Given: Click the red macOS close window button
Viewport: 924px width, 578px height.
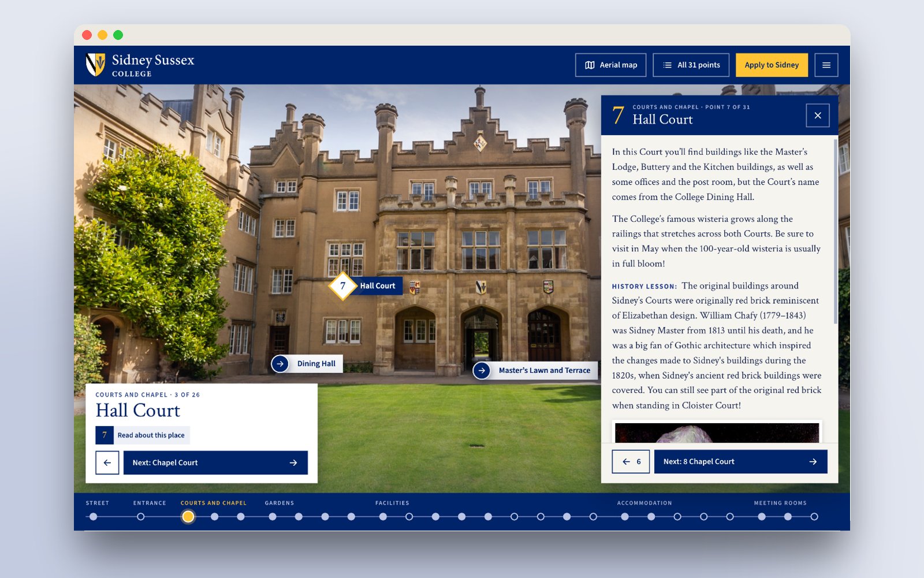Looking at the screenshot, I should (87, 35).
